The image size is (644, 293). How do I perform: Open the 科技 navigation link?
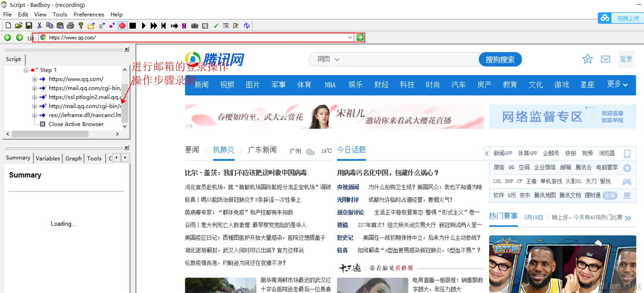click(407, 85)
